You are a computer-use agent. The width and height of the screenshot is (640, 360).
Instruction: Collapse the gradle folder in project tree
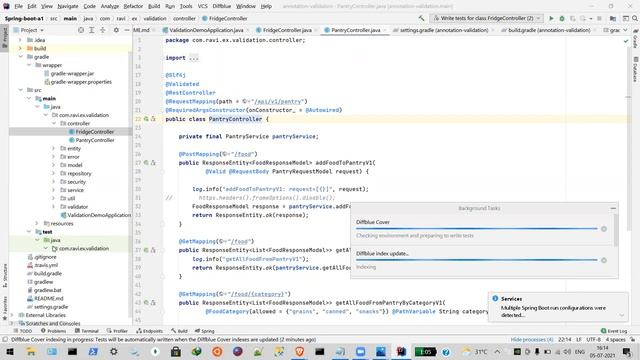point(20,57)
